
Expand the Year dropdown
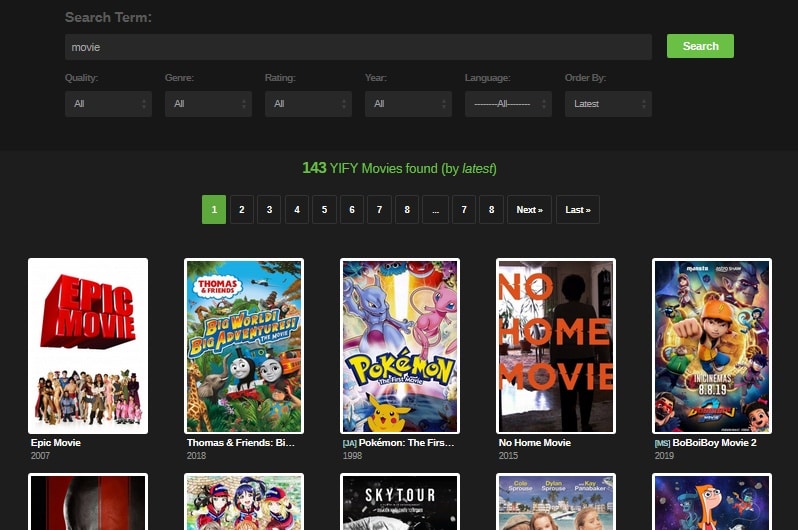click(x=408, y=104)
